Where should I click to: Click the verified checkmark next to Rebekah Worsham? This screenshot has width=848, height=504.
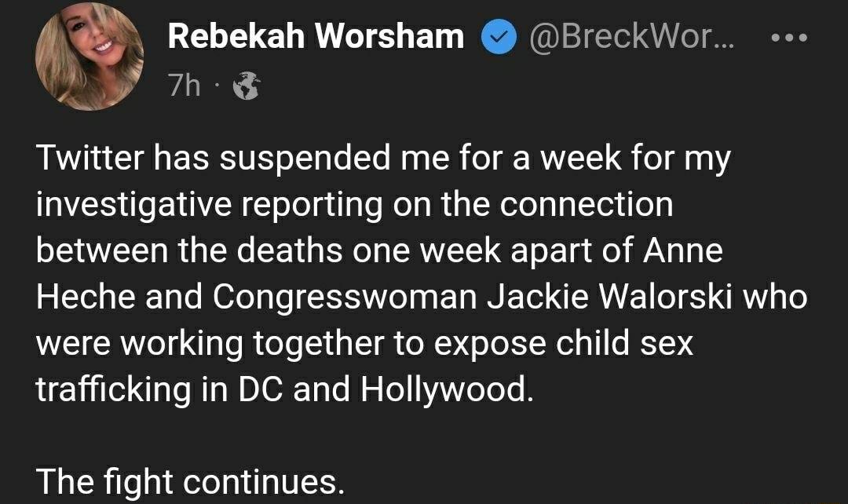tap(497, 35)
